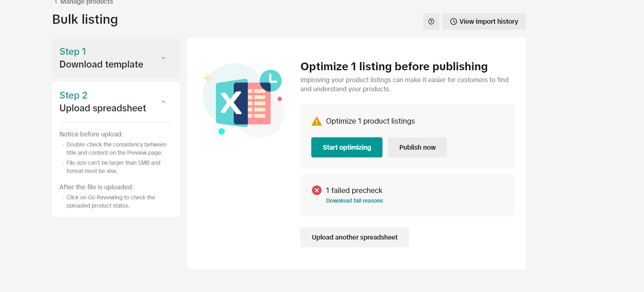This screenshot has height=292, width=644.
Task: Click the back chevron beside Manage products
Action: point(56,2)
